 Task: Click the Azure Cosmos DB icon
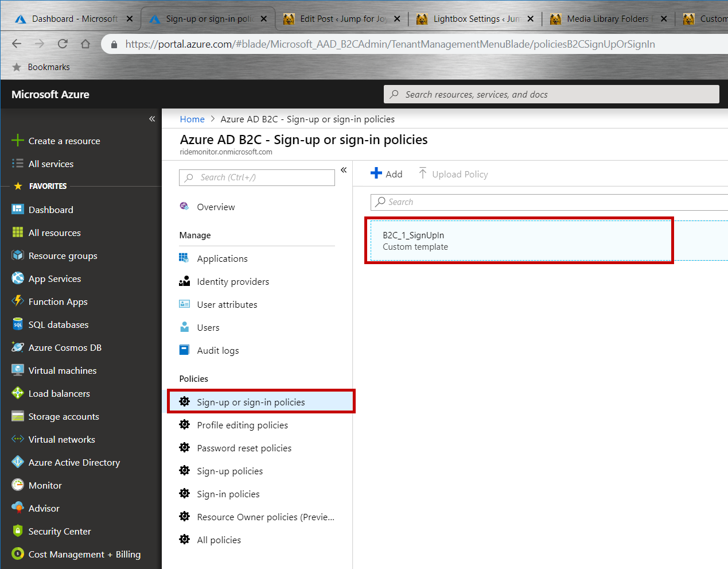18,347
